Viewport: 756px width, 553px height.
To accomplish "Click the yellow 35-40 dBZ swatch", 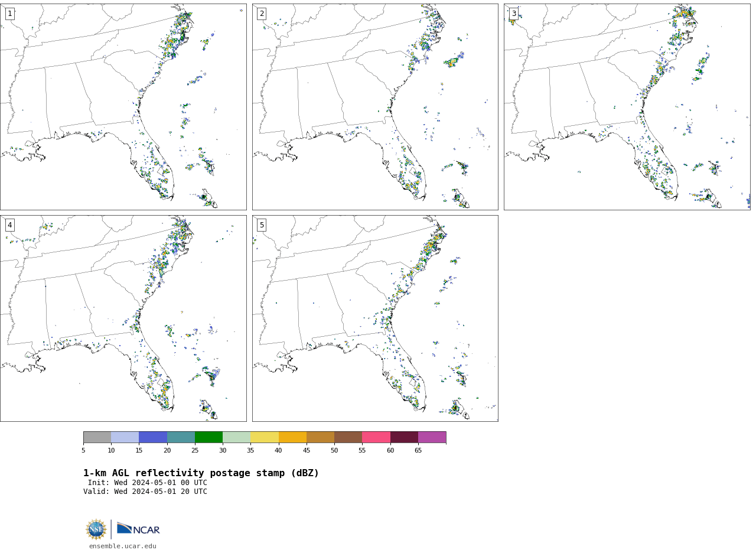I will pyautogui.click(x=265, y=437).
